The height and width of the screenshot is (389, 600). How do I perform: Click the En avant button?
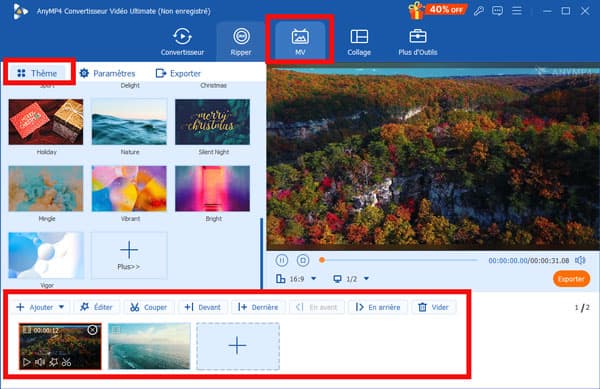coord(316,307)
